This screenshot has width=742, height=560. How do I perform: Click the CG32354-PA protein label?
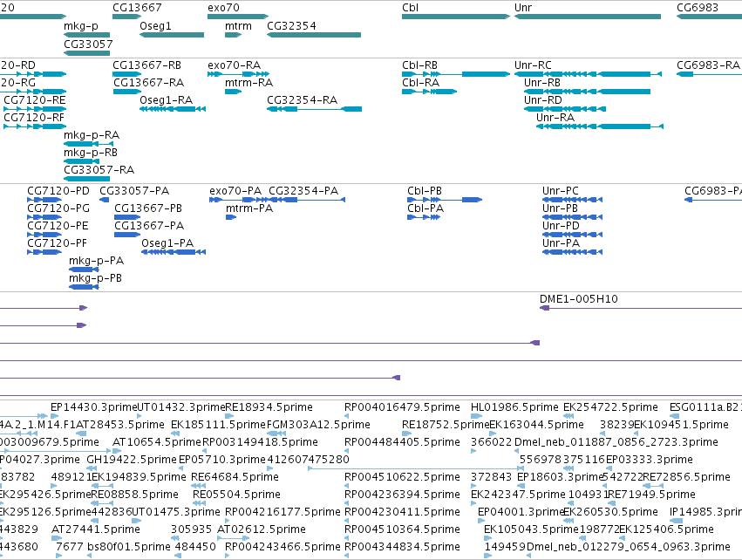click(x=303, y=191)
